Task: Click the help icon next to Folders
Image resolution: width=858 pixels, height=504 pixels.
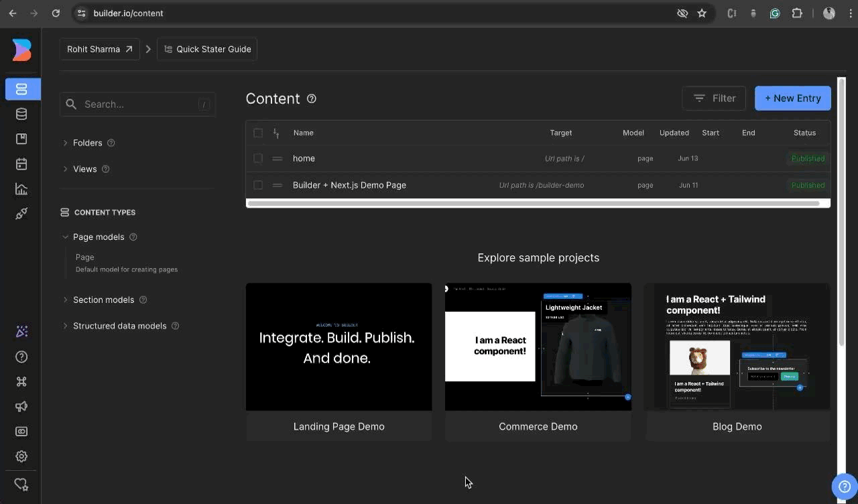Action: coord(111,143)
